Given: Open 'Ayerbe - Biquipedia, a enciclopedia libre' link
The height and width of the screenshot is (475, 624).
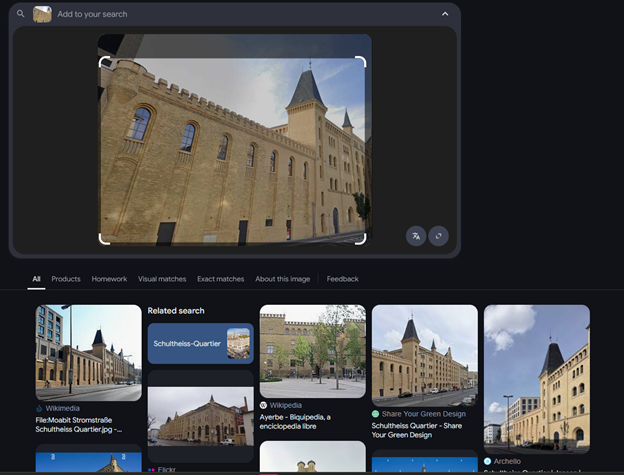Looking at the screenshot, I should pos(295,422).
